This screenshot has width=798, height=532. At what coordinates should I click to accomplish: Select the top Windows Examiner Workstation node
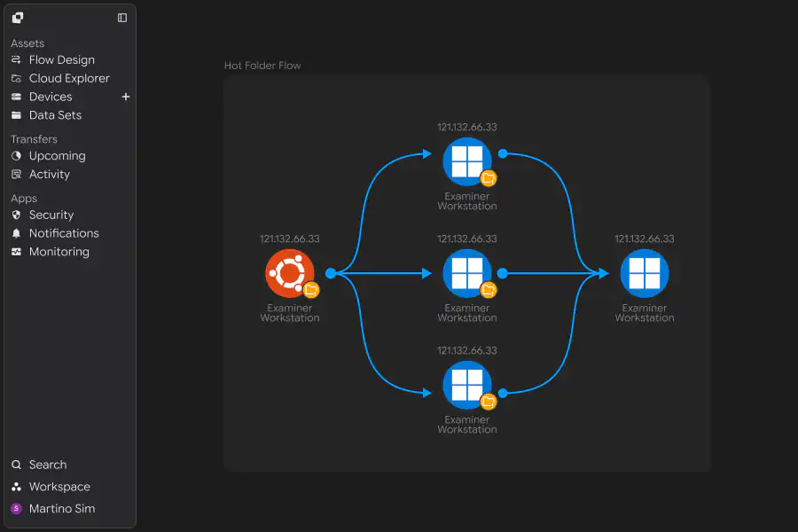click(x=467, y=161)
